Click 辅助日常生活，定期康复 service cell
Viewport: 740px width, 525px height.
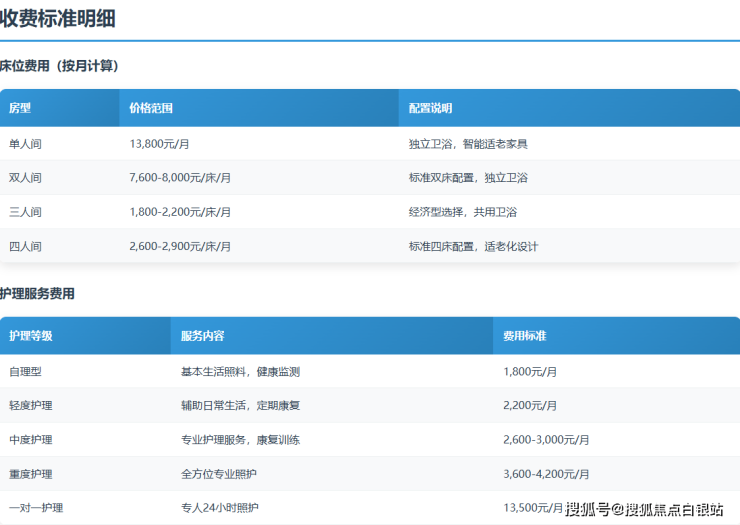pos(240,406)
